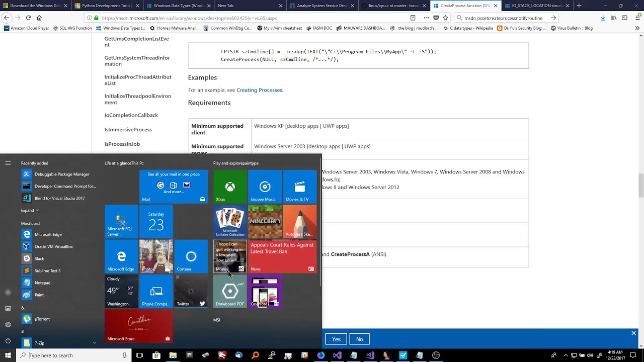The height and width of the screenshot is (362, 644).
Task: Open the Drawboard PDF tile
Action: pyautogui.click(x=230, y=291)
